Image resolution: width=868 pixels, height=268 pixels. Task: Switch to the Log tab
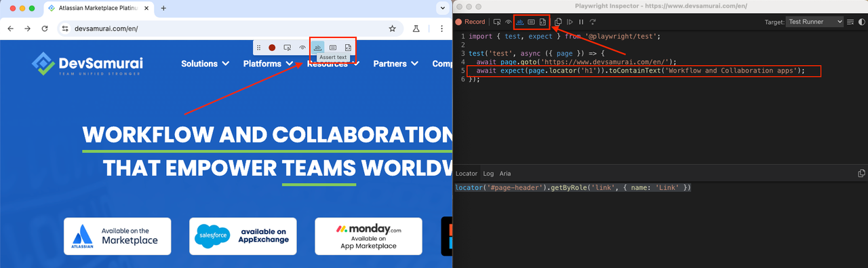(488, 174)
